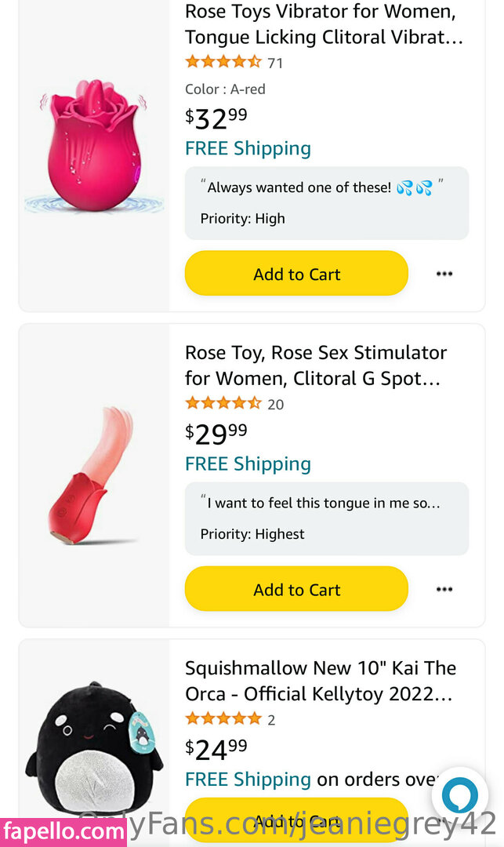Screen dimensions: 504x847
Task: Open the Rose Sex Stimulator product title link
Action: [x=316, y=365]
